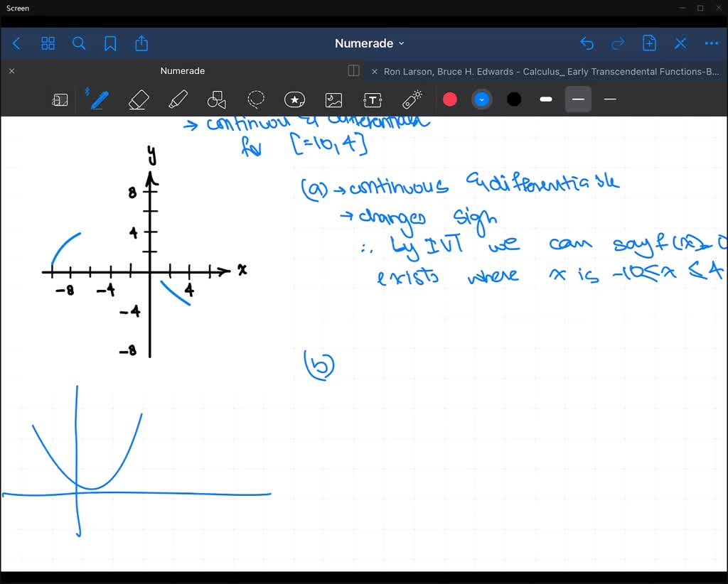Activate the laser pointer tool
728x584 pixels.
point(412,99)
